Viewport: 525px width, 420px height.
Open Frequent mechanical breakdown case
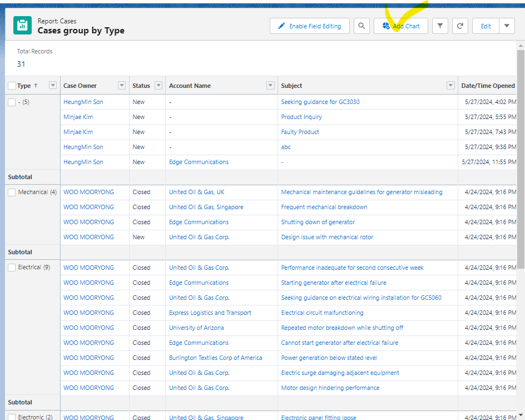(324, 207)
